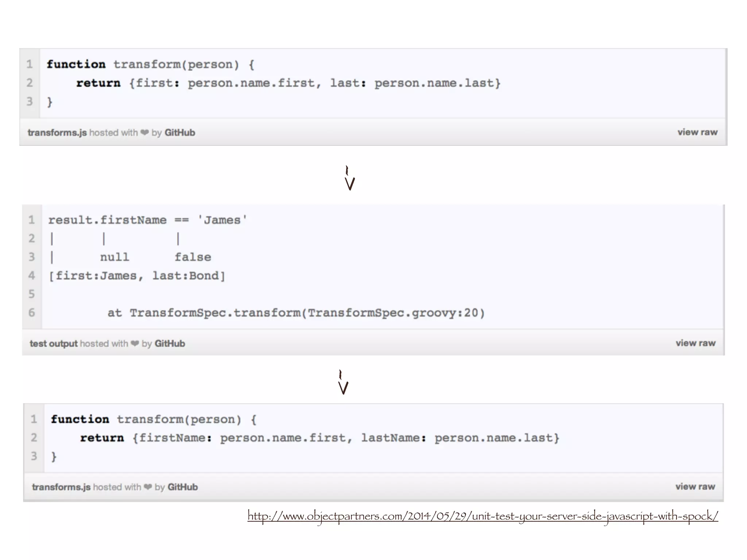The height and width of the screenshot is (560, 747).
Task: Open the 'test output' filename link
Action: 54,343
